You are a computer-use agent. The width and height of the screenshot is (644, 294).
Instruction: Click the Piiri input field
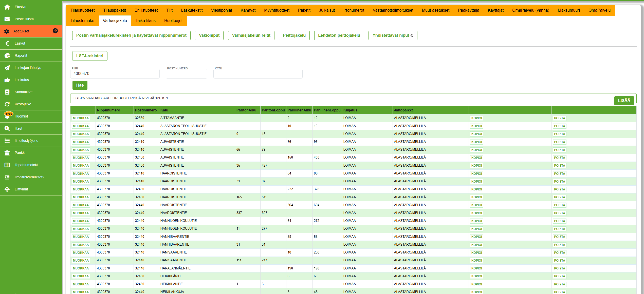click(115, 74)
